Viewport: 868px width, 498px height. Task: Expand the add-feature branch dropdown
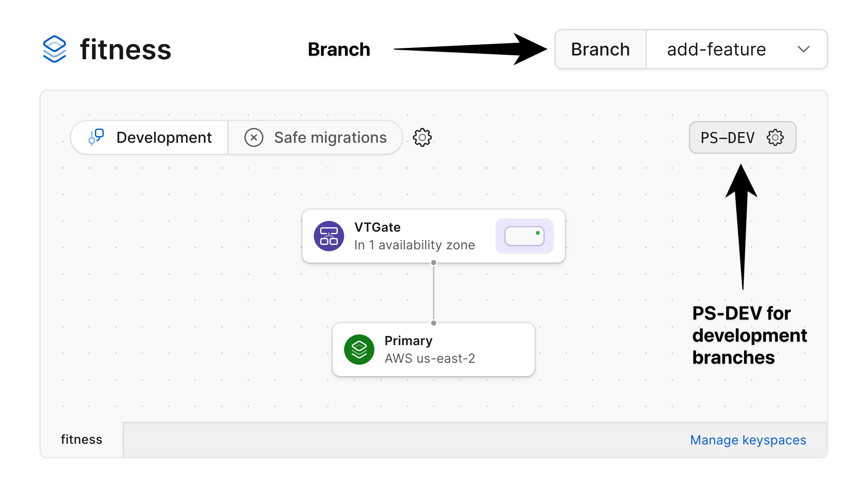804,49
